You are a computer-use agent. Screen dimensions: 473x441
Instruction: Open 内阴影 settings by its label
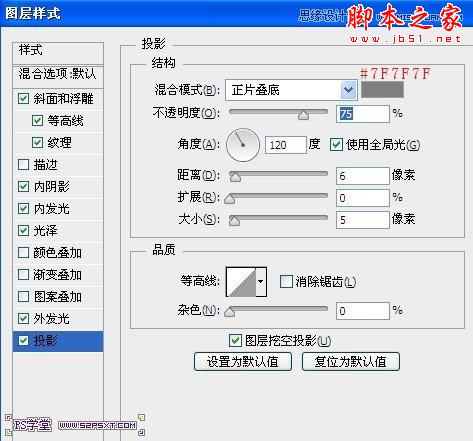click(x=51, y=187)
